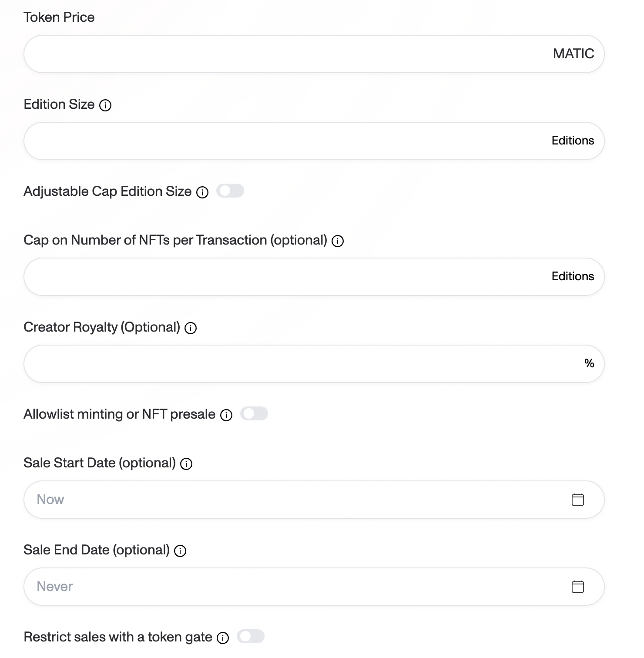Open calendar picker for Sale Start Date
This screenshot has height=658, width=644.
click(577, 500)
